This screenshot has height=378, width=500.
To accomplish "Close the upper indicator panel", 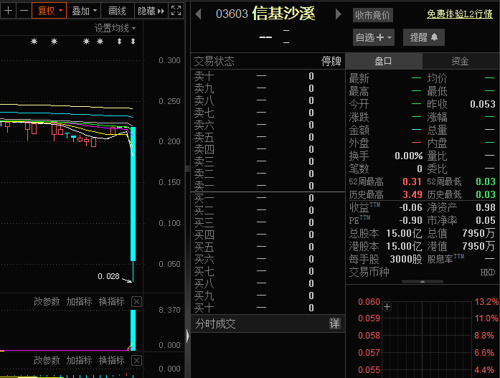I will 136,302.
